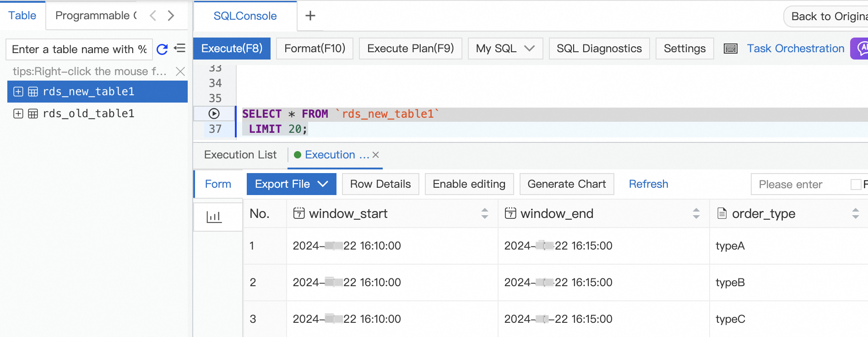Expand the rds_old_table1 tree node
The height and width of the screenshot is (337, 868).
tap(18, 114)
